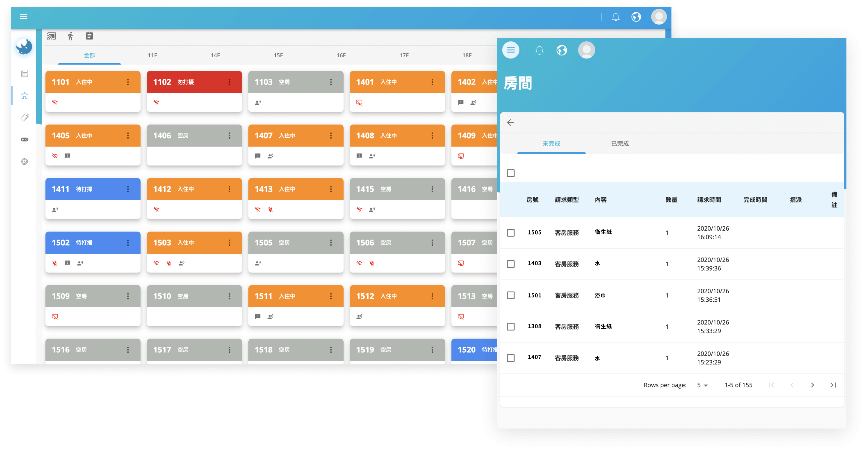The height and width of the screenshot is (454, 868).
Task: Check the row for room 1308
Action: (x=511, y=327)
